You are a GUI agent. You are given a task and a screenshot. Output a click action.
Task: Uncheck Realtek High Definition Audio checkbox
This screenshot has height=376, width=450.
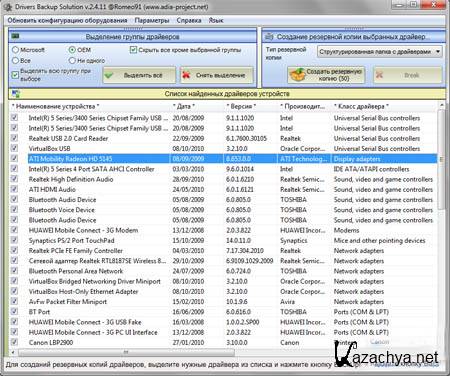(14, 179)
